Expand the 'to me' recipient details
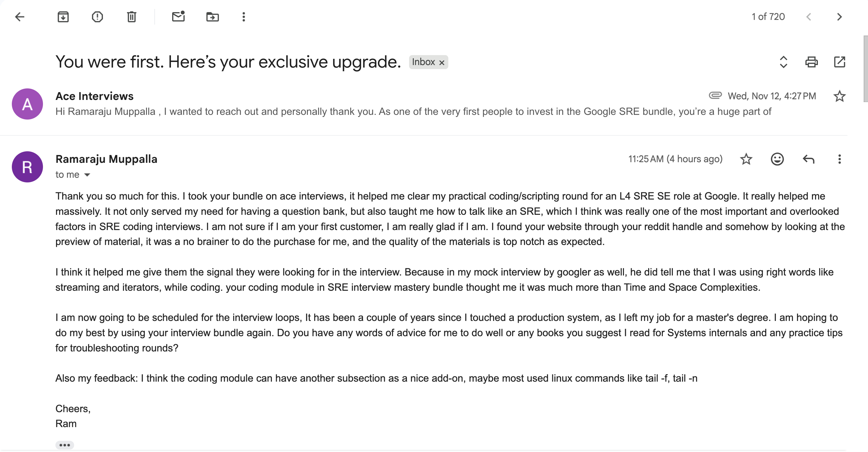 tap(87, 175)
